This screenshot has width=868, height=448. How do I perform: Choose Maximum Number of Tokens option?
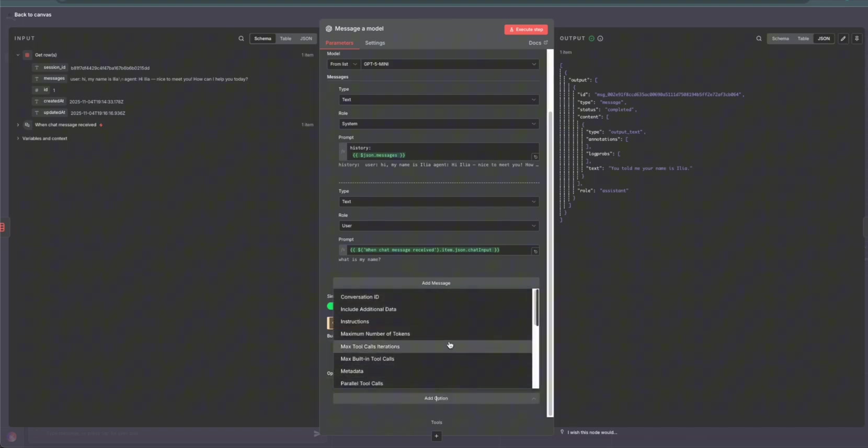click(433, 334)
